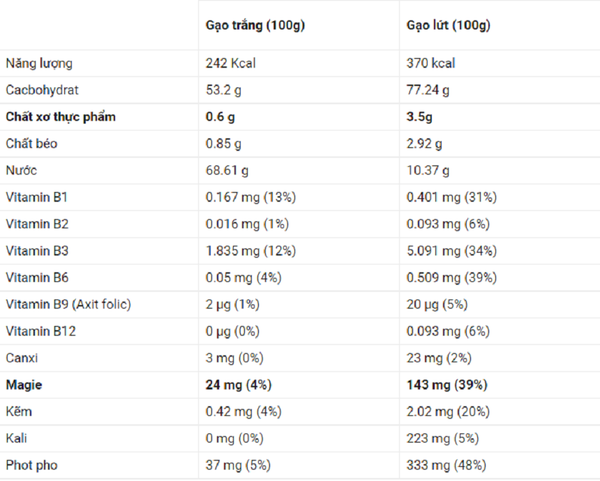Click the '333 mg (48%)' Phot pho value
The image size is (600, 481).
[x=447, y=465]
